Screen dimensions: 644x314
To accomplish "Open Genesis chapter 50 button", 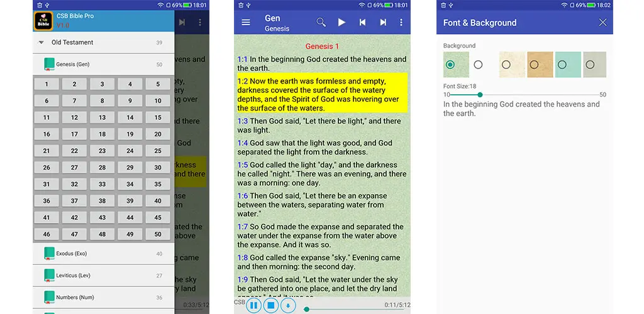I will [x=158, y=234].
